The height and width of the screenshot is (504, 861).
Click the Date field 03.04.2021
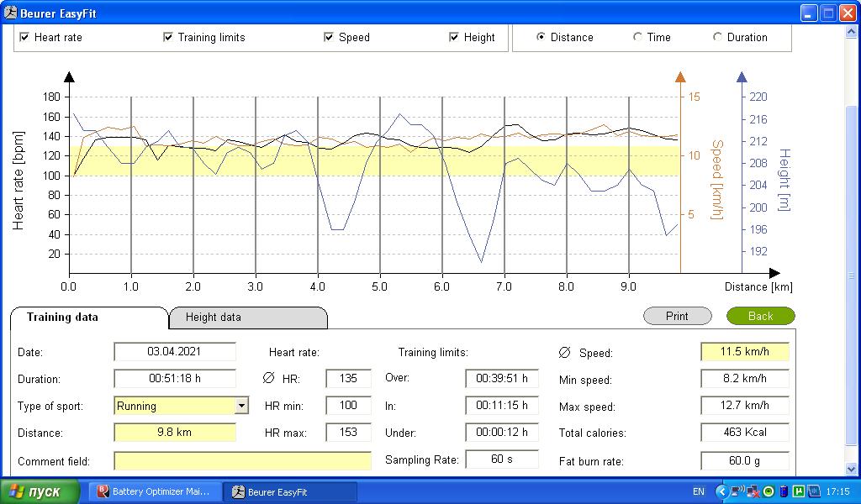pyautogui.click(x=175, y=351)
